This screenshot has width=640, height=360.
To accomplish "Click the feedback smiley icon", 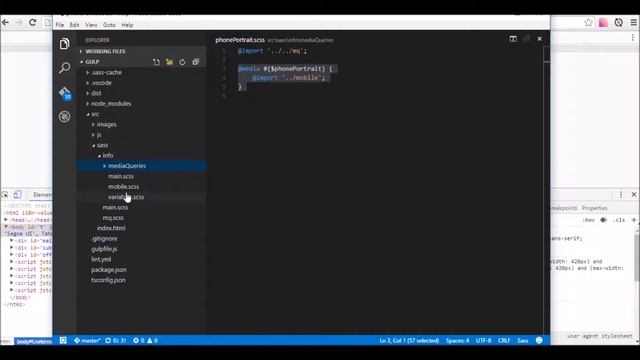I will [539, 340].
